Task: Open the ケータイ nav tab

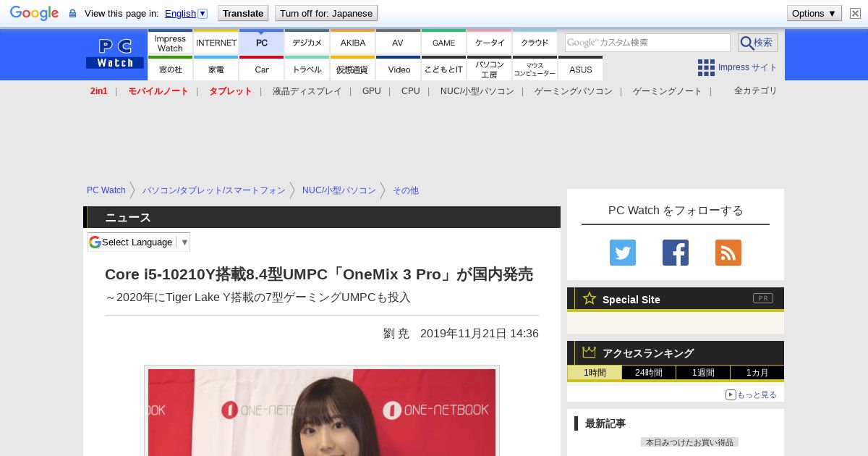Action: [490, 42]
